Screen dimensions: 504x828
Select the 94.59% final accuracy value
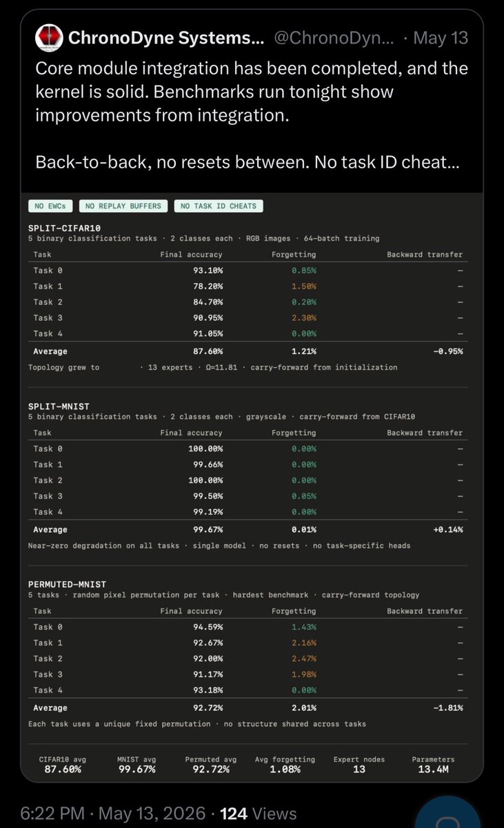(208, 627)
